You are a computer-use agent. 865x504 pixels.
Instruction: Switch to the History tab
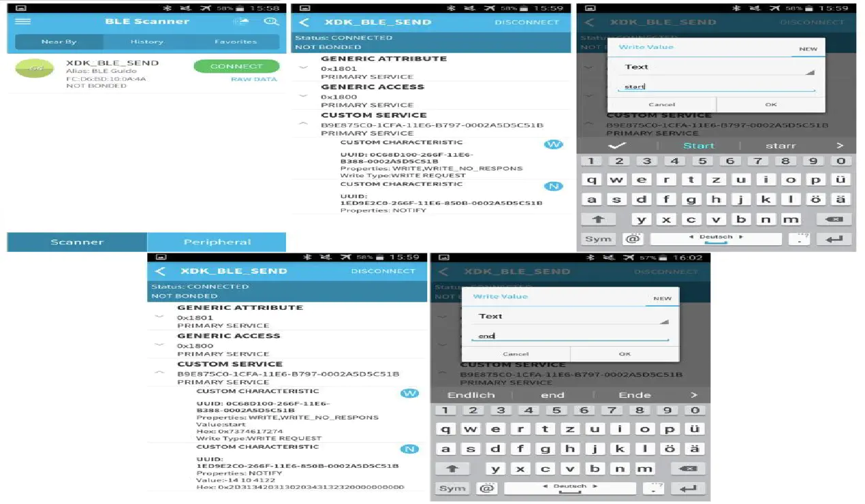147,42
